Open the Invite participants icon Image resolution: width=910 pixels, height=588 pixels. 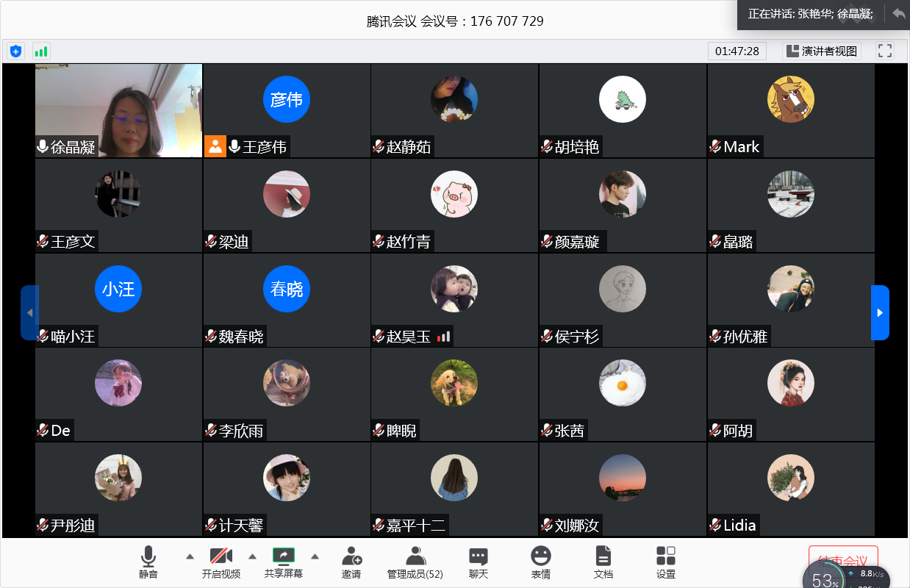pos(351,562)
